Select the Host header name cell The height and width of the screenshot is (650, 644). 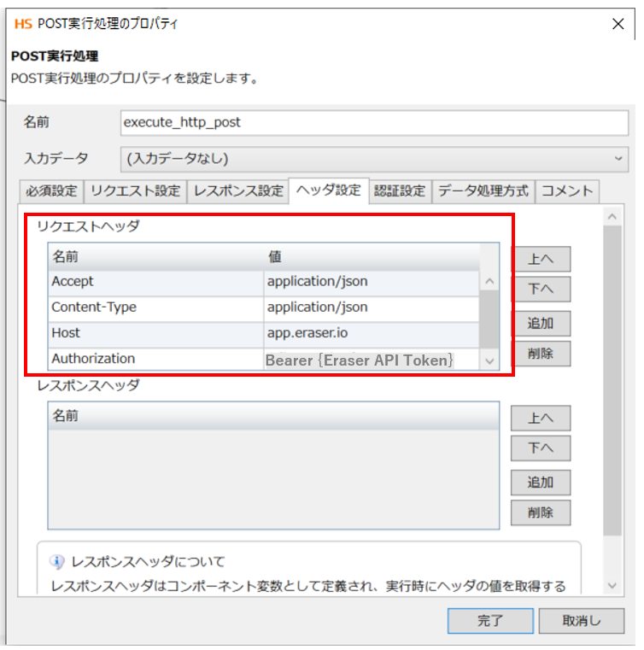155,333
